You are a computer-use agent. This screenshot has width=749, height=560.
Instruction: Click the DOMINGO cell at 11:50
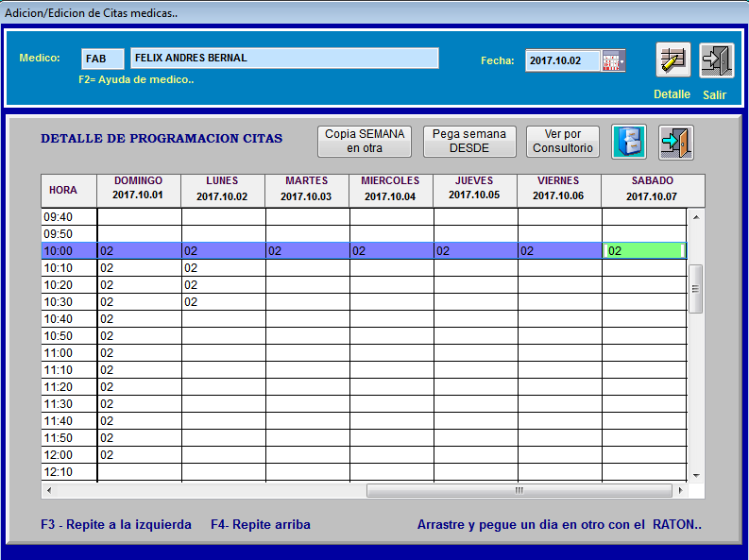coord(140,438)
